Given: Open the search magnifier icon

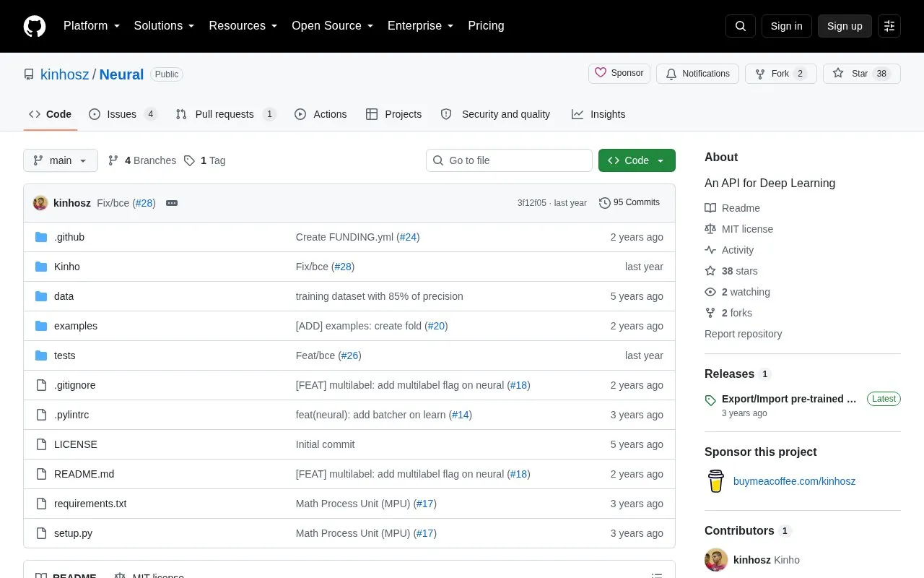Looking at the screenshot, I should (x=741, y=26).
